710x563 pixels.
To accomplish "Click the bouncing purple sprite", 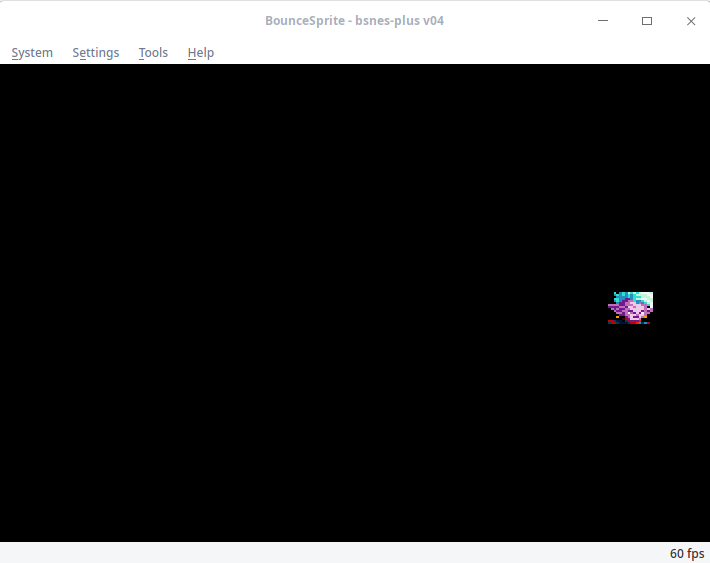I will (x=630, y=308).
